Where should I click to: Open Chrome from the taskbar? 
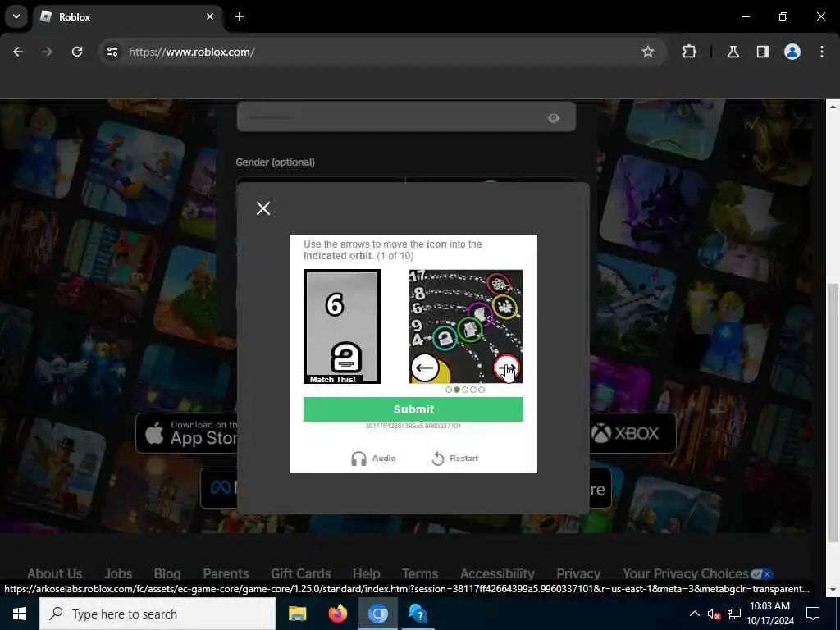(377, 614)
